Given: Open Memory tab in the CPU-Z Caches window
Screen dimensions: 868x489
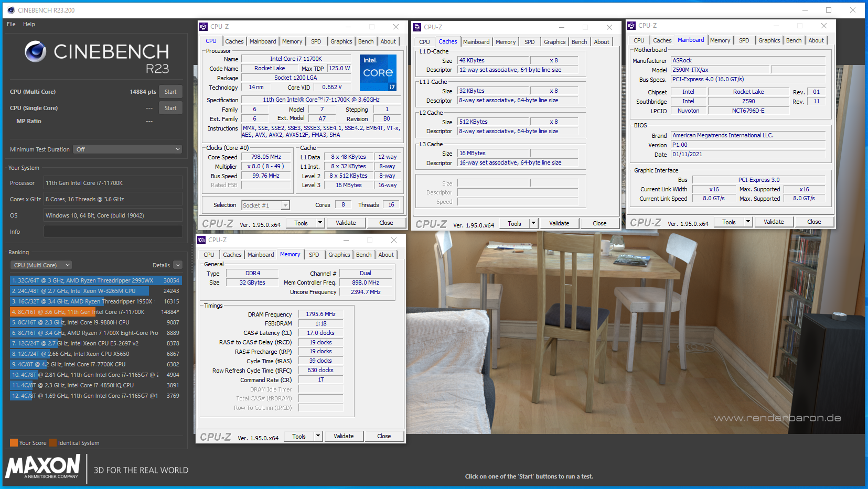Looking at the screenshot, I should click(x=506, y=42).
